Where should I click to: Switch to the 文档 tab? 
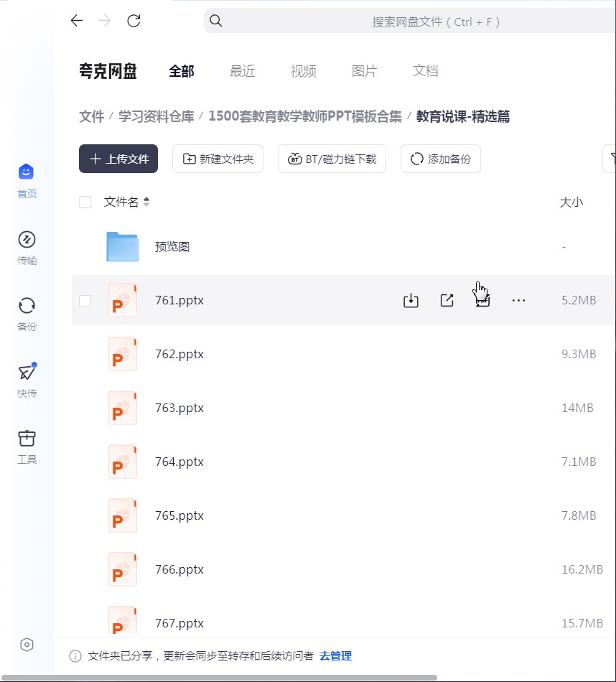coord(425,71)
